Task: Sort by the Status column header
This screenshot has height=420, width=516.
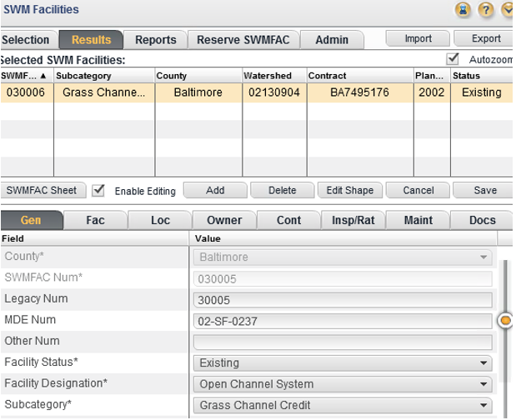Action: click(x=482, y=76)
